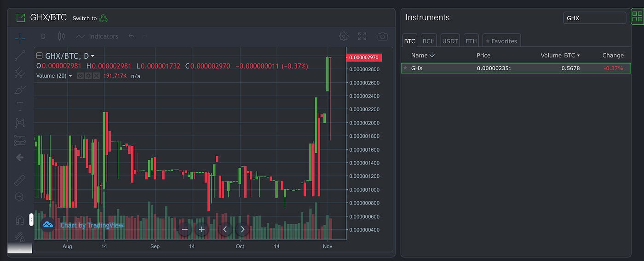Select the pitchfork drawing tool
Viewport: 644px width, 261px height.
tap(20, 72)
